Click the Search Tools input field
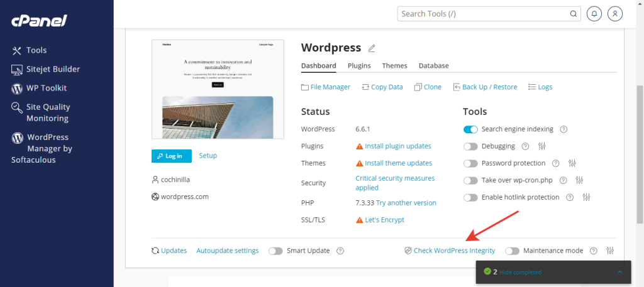The width and height of the screenshot is (644, 287). [484, 13]
